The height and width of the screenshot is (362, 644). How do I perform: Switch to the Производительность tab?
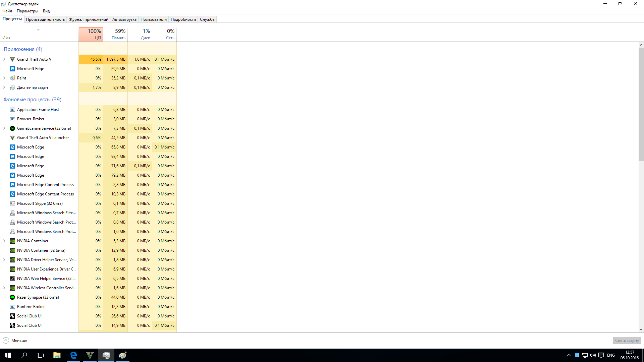click(45, 19)
